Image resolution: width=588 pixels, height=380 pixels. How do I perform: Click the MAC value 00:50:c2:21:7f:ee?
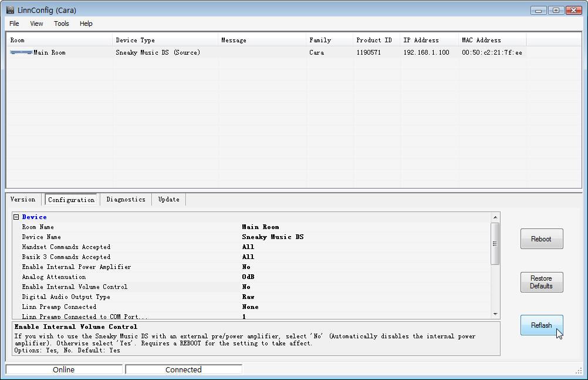492,53
